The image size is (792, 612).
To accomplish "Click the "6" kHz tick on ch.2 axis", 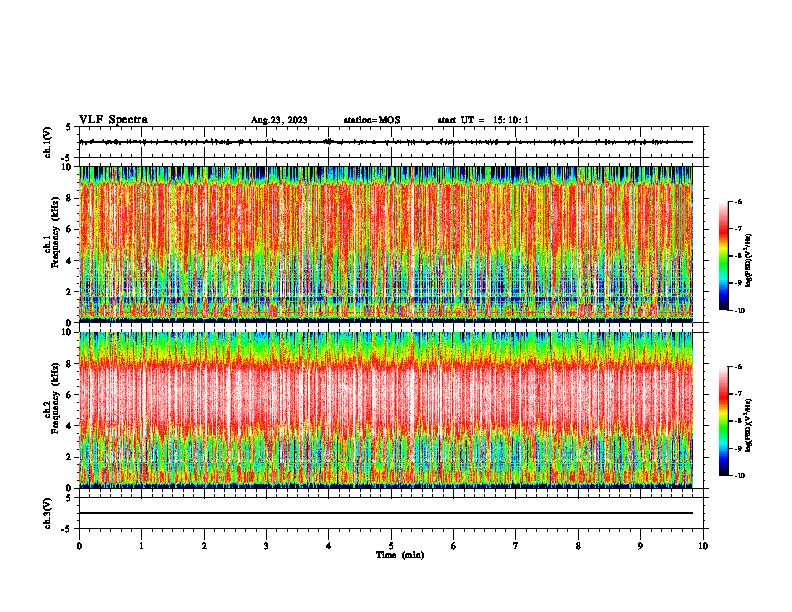I will click(x=70, y=395).
